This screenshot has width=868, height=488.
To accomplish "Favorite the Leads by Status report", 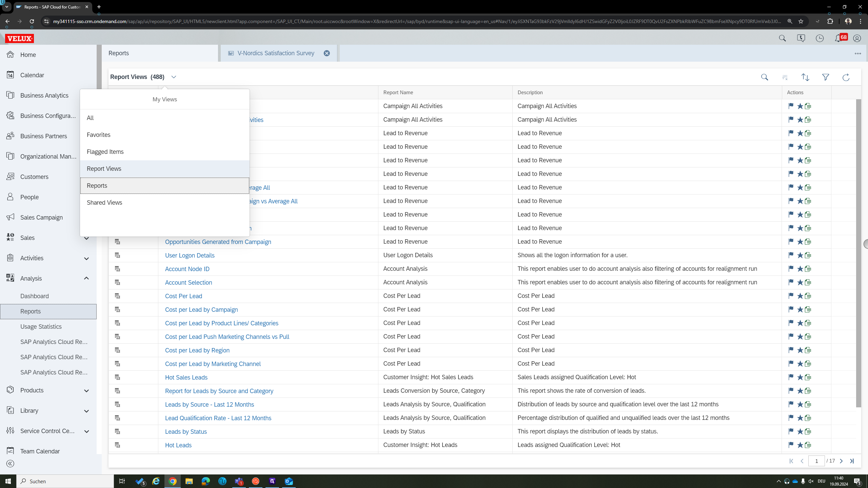I will pyautogui.click(x=800, y=431).
